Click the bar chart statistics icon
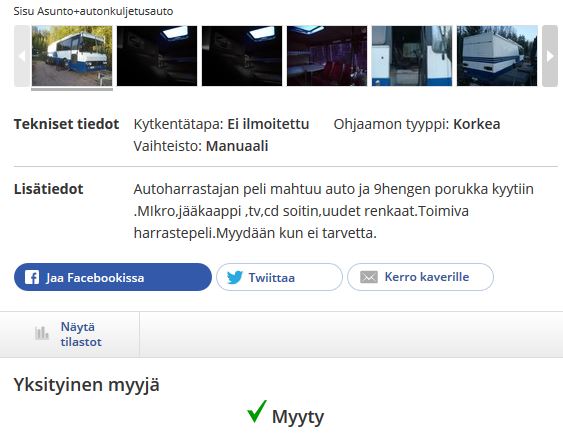The image size is (563, 435). tap(42, 333)
